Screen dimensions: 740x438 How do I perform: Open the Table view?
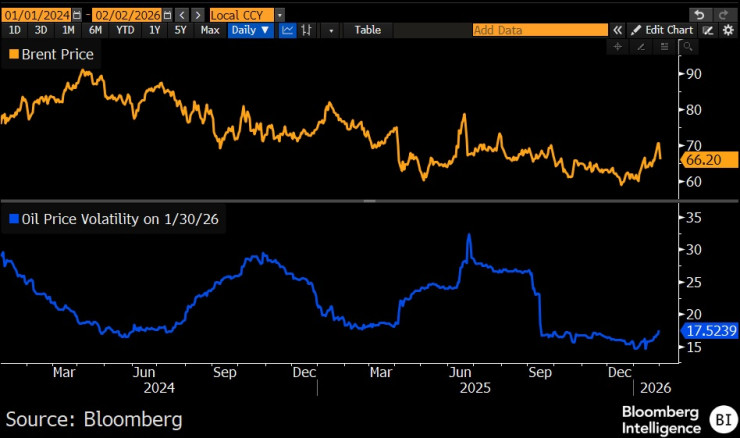(x=368, y=30)
